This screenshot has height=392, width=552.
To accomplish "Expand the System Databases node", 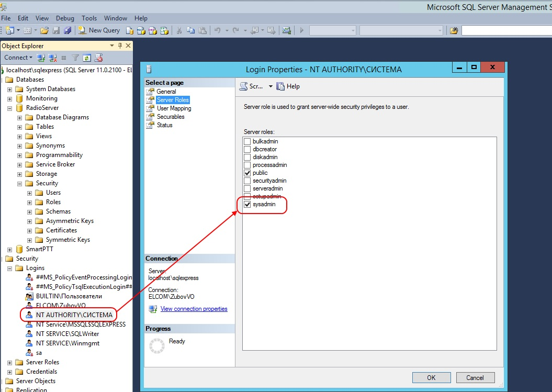I will click(10, 89).
